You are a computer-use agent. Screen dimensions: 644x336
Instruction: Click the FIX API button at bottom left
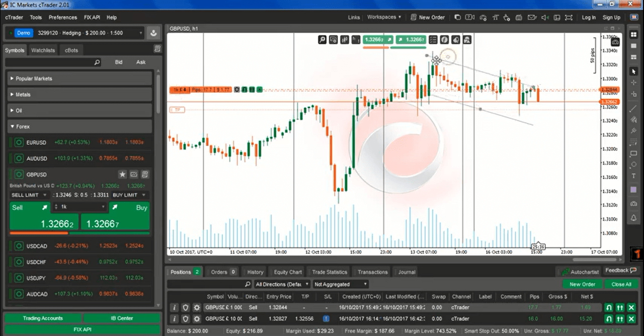82,329
